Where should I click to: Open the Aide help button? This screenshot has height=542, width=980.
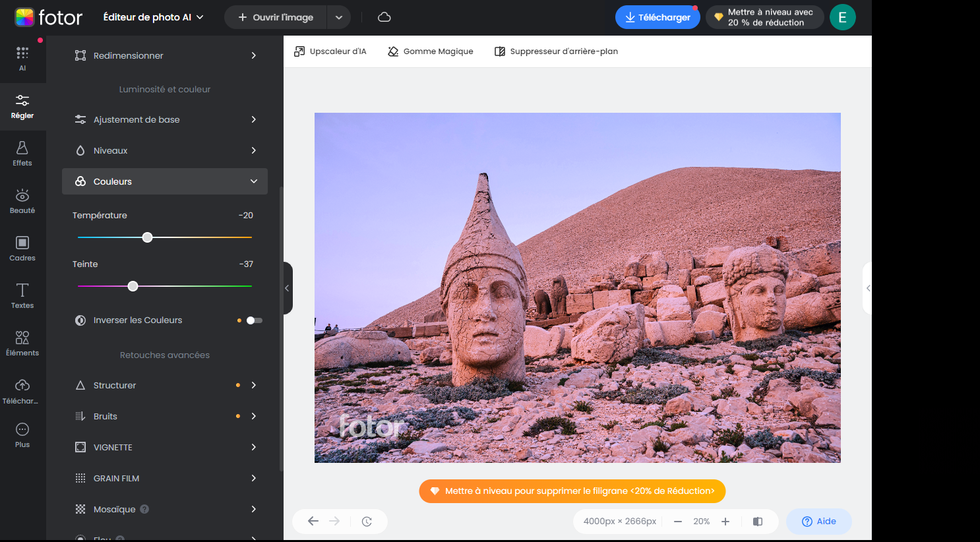[818, 521]
